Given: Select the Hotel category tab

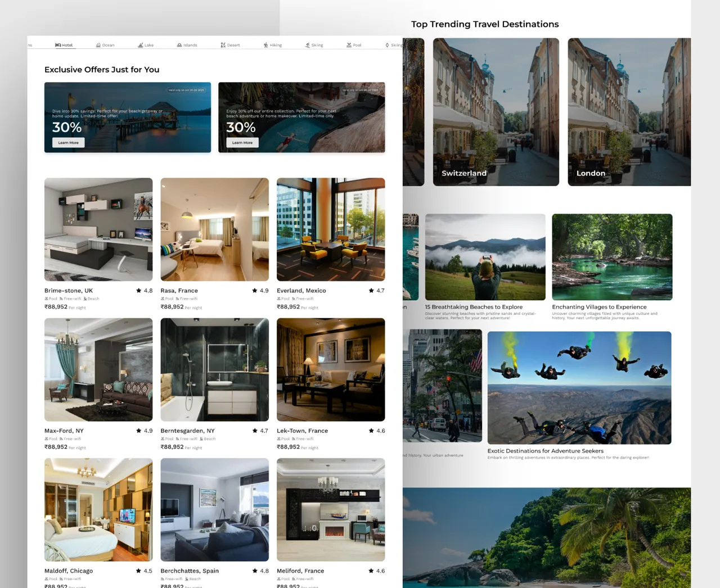Looking at the screenshot, I should tap(64, 45).
